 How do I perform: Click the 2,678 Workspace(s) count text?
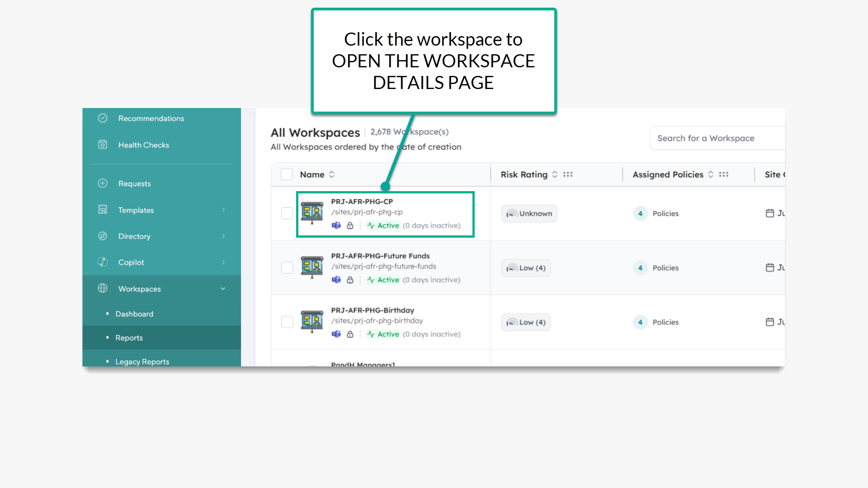pyautogui.click(x=410, y=131)
